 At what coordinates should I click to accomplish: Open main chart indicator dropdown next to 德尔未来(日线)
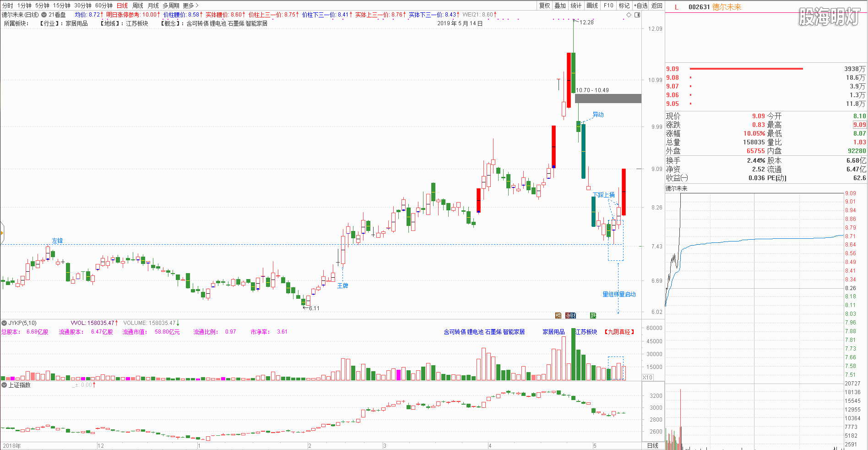point(44,15)
